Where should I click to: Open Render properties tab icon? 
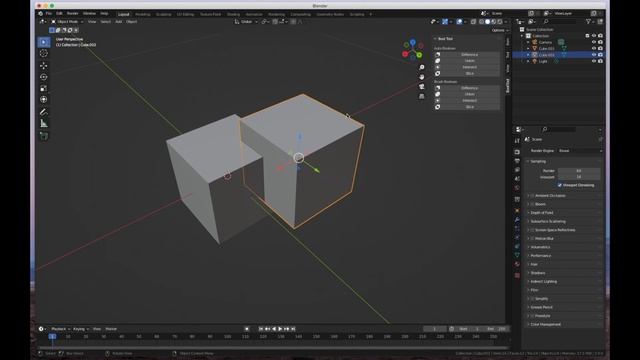(x=517, y=152)
